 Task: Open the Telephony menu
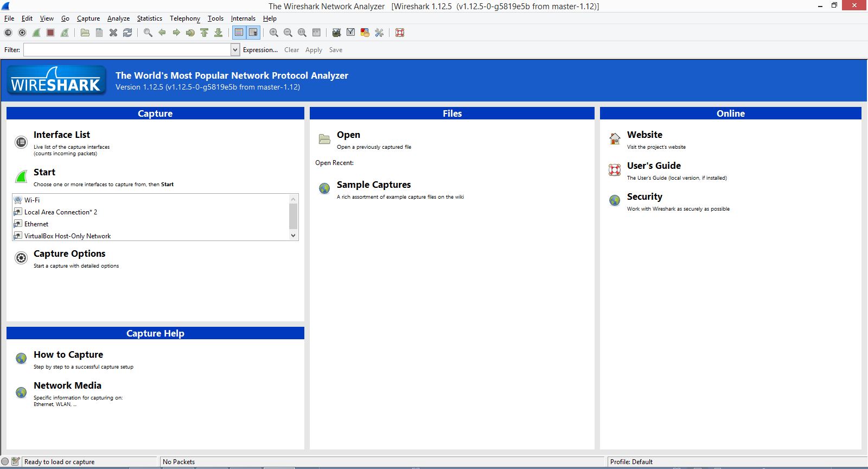[185, 18]
